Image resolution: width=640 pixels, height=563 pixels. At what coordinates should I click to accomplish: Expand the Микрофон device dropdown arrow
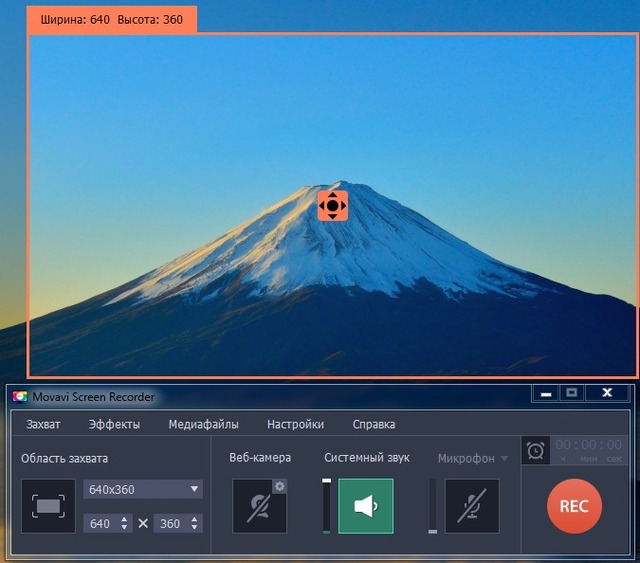tap(504, 458)
